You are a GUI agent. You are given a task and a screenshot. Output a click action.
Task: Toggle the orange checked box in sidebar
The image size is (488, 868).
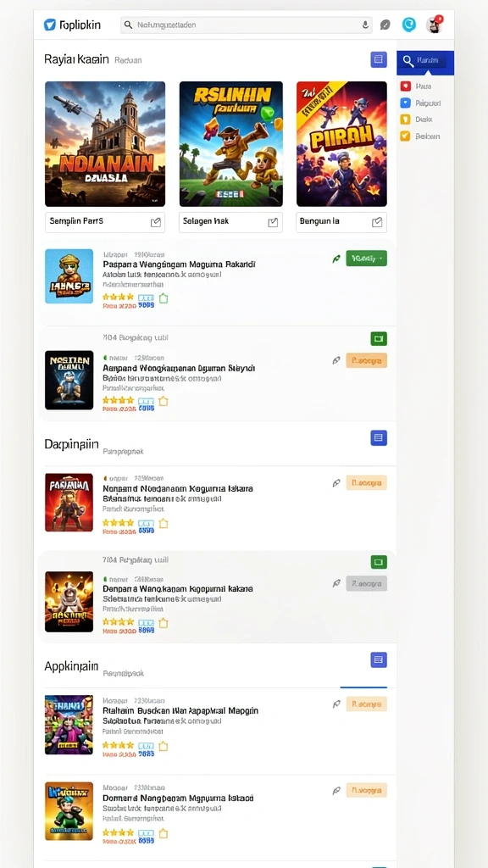[x=405, y=136]
